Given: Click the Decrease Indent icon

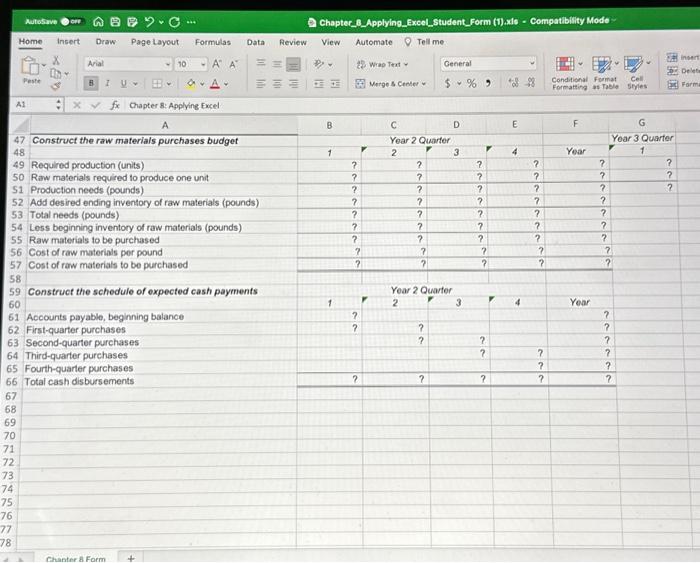Looking at the screenshot, I should (x=319, y=83).
